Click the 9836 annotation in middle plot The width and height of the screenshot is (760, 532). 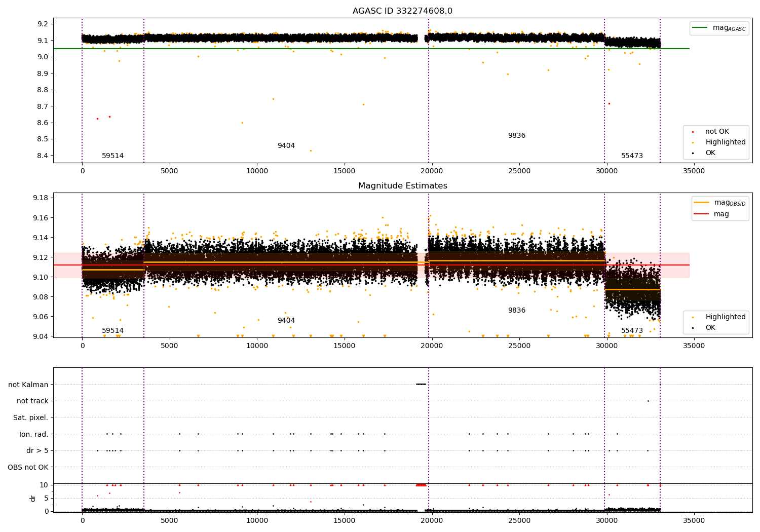(x=517, y=311)
